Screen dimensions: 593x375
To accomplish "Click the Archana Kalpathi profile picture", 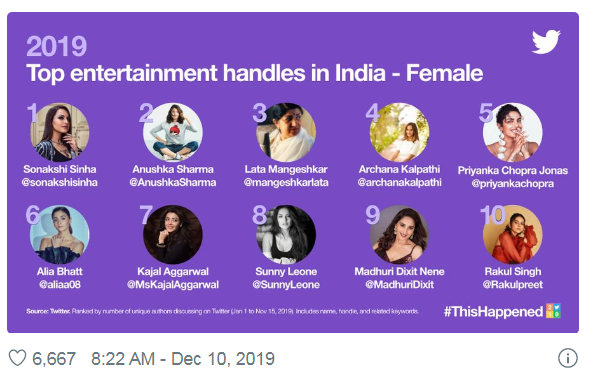I will coord(399,132).
